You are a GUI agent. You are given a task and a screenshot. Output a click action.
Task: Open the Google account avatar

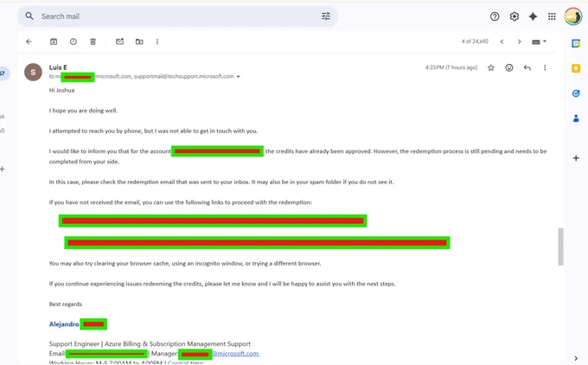pos(573,16)
